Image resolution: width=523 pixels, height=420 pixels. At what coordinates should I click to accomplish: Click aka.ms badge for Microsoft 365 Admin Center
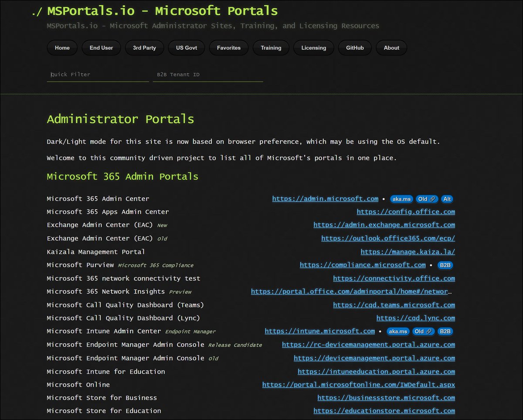pyautogui.click(x=401, y=199)
